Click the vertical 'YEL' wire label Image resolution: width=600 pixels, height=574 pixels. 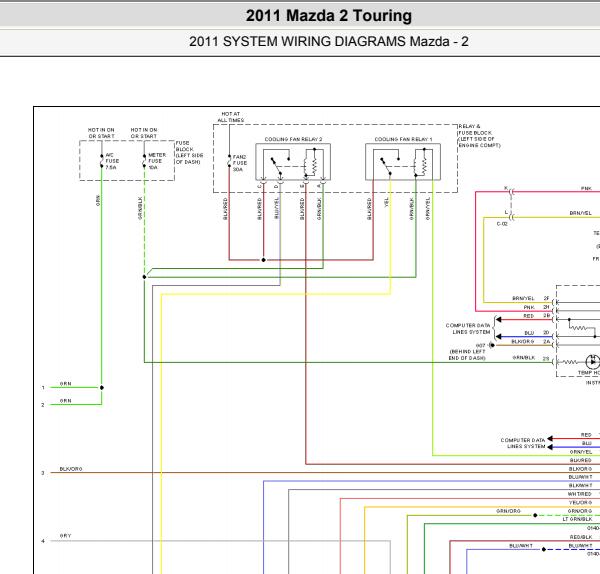pyautogui.click(x=386, y=202)
